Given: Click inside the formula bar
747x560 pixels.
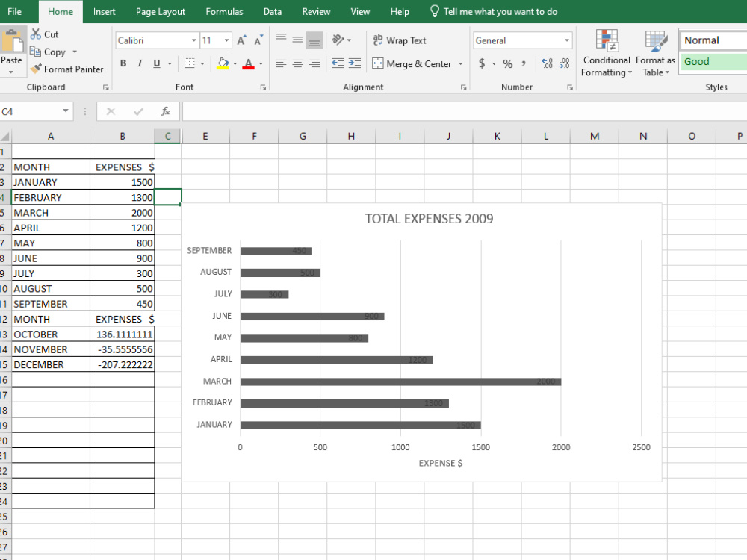Looking at the screenshot, I should click(x=464, y=111).
